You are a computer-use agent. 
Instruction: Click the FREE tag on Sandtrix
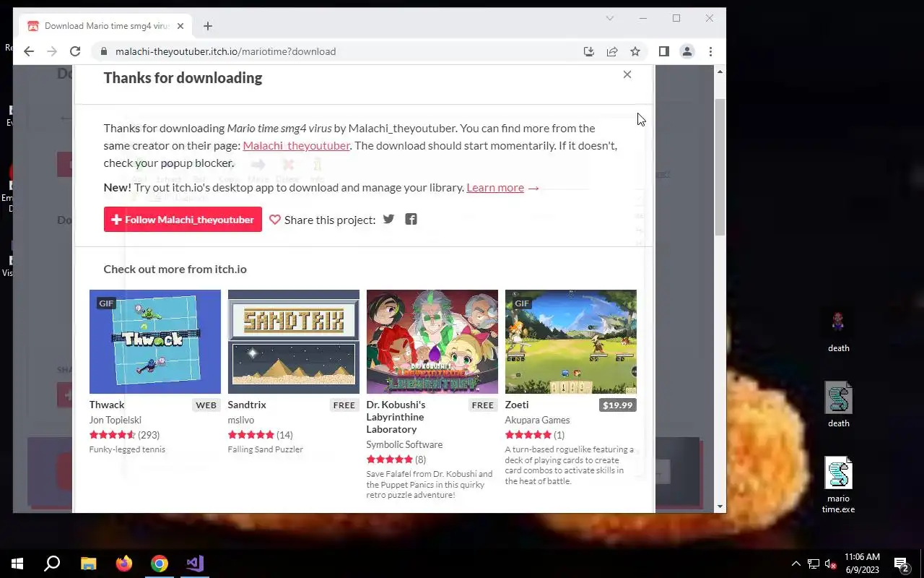pos(344,405)
